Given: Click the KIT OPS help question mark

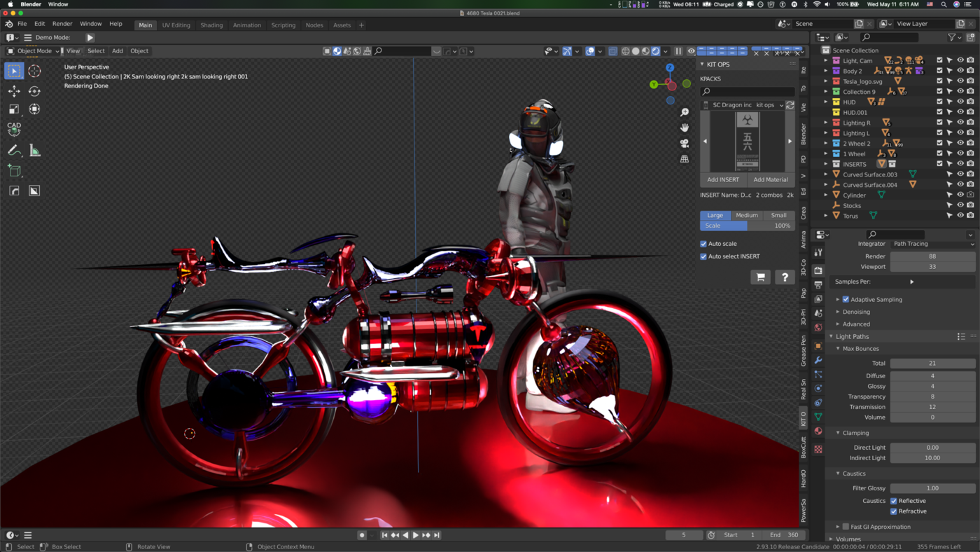Looking at the screenshot, I should click(785, 277).
